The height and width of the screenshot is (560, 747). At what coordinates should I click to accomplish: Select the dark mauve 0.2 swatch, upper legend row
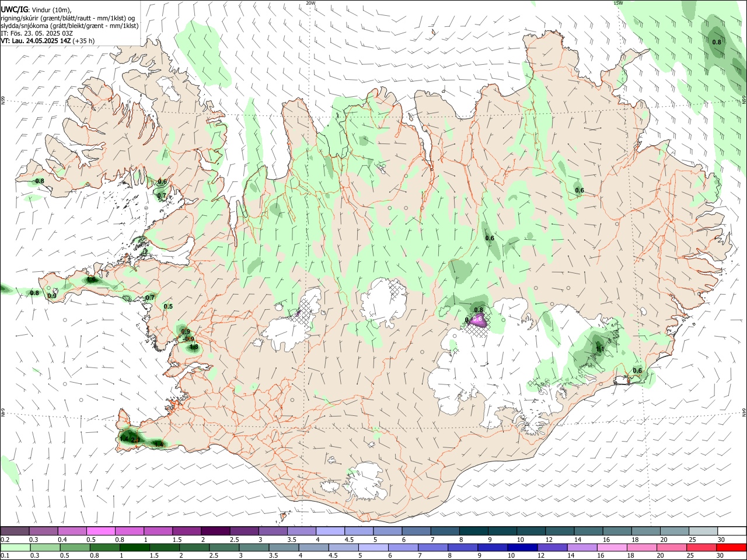[x=15, y=531]
